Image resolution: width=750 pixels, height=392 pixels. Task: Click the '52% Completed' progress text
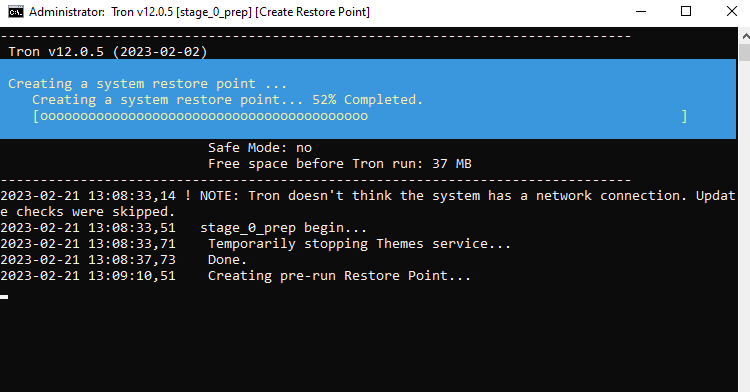click(367, 99)
